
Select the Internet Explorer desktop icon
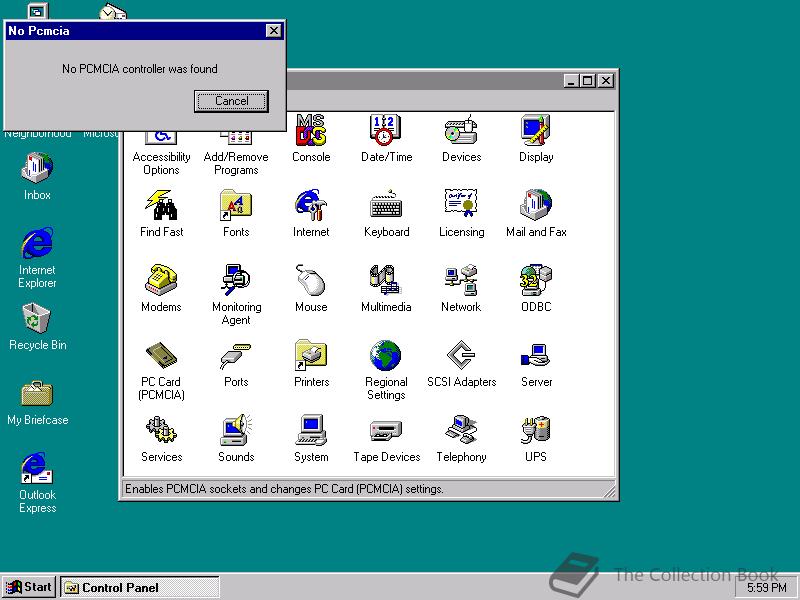[37, 258]
